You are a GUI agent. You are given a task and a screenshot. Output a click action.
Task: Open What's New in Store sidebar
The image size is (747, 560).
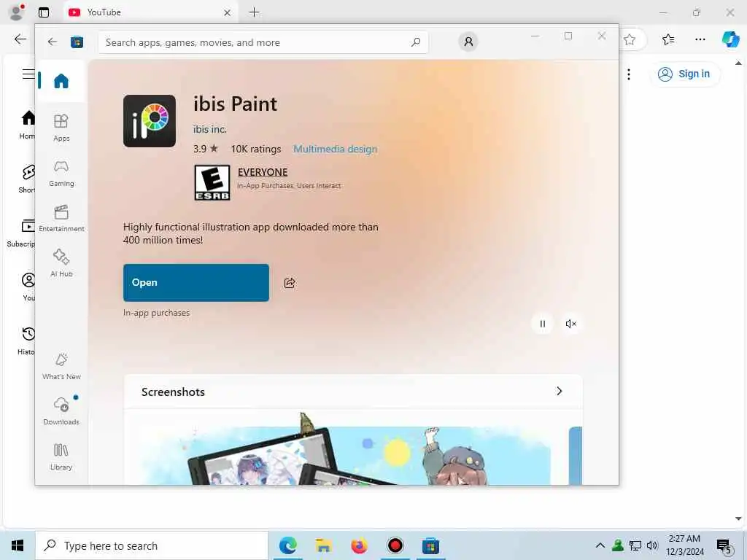point(61,366)
